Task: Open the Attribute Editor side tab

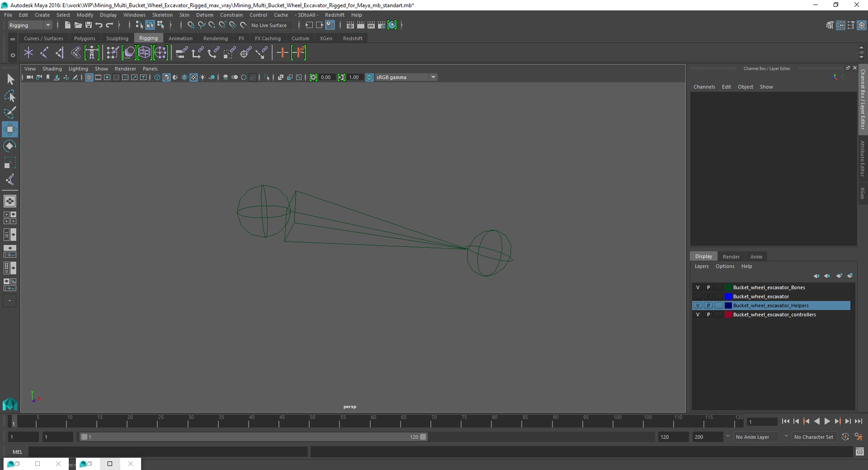Action: point(863,158)
